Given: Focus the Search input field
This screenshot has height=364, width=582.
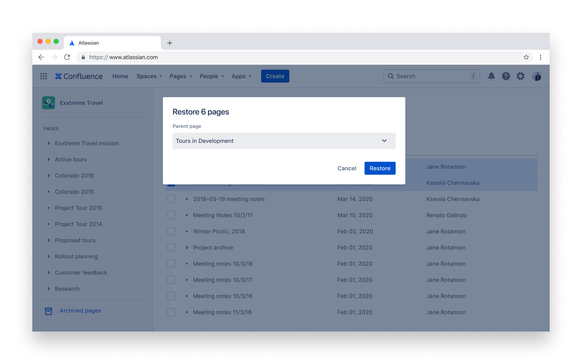Looking at the screenshot, I should [431, 76].
